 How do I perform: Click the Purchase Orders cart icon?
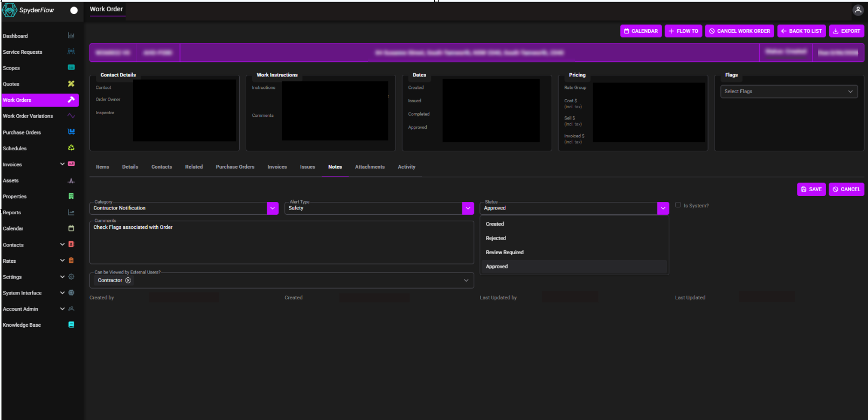pos(71,132)
